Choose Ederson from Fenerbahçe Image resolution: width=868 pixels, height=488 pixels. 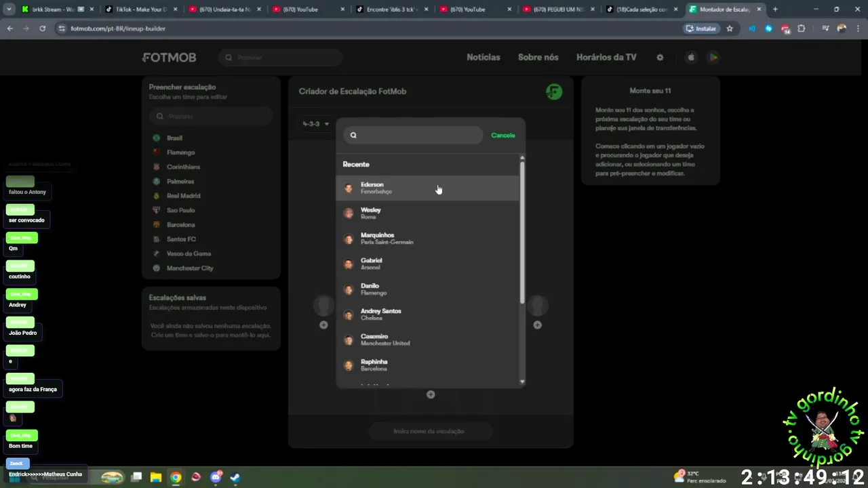(x=427, y=188)
